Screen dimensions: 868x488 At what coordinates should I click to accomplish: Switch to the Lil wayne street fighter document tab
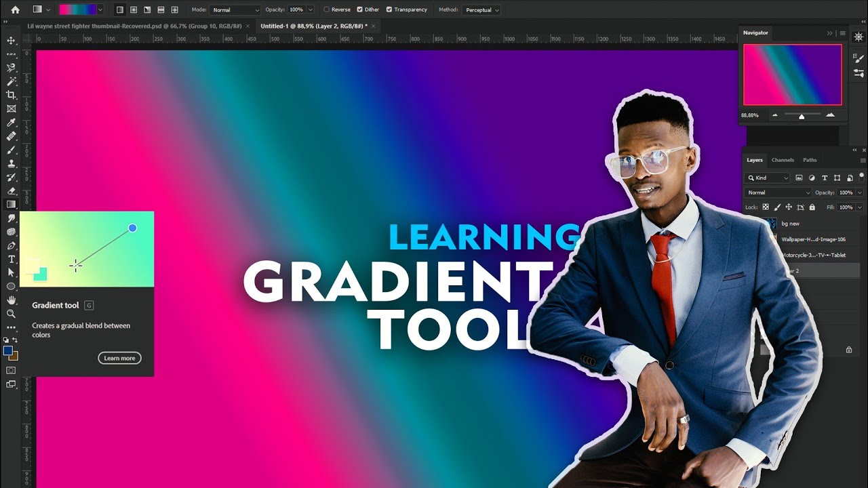tap(134, 26)
